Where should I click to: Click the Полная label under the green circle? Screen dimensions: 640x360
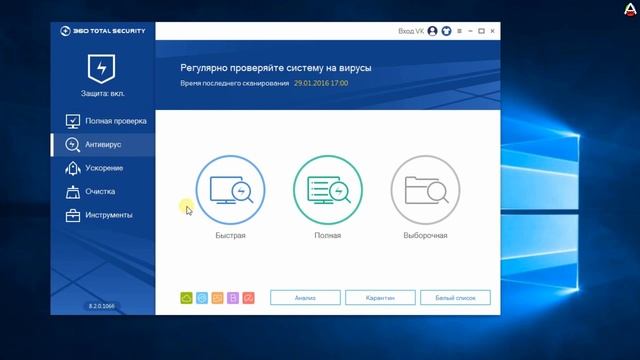[328, 236]
